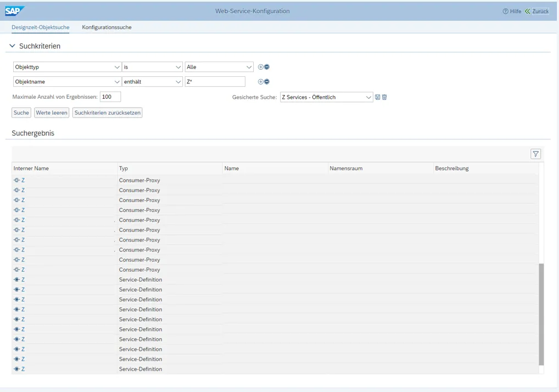Open the filter icon above results

point(535,154)
